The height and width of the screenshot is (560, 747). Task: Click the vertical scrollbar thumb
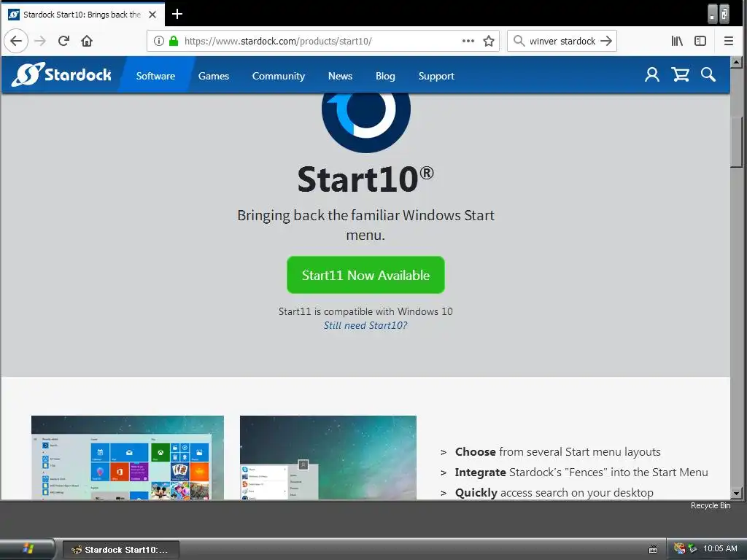(737, 142)
